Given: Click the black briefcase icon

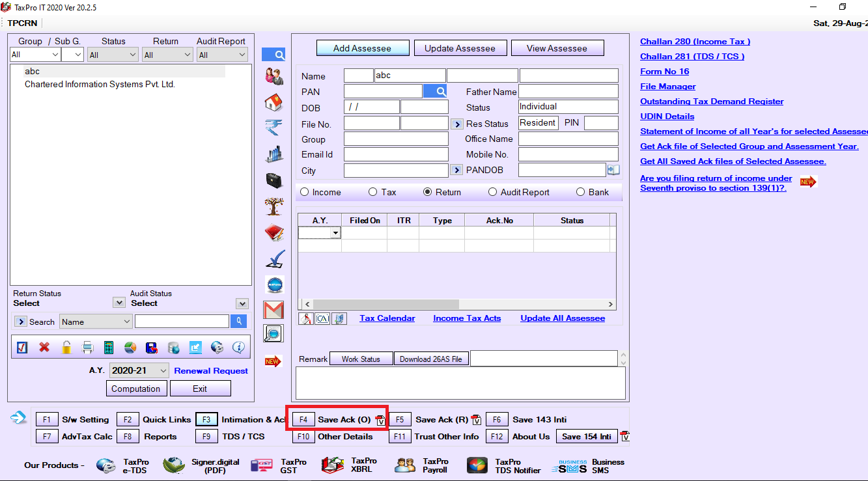Looking at the screenshot, I should (x=274, y=180).
